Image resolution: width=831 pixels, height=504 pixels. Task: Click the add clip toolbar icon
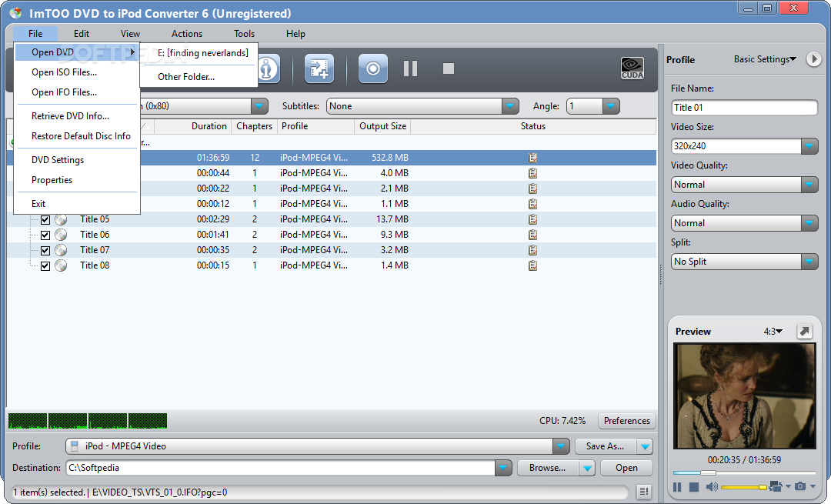tap(319, 68)
